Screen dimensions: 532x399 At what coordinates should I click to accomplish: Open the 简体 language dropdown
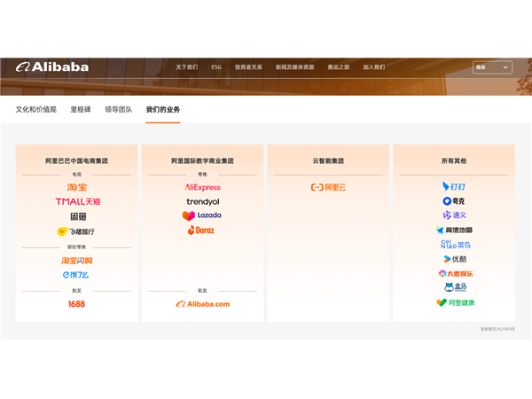pos(492,67)
